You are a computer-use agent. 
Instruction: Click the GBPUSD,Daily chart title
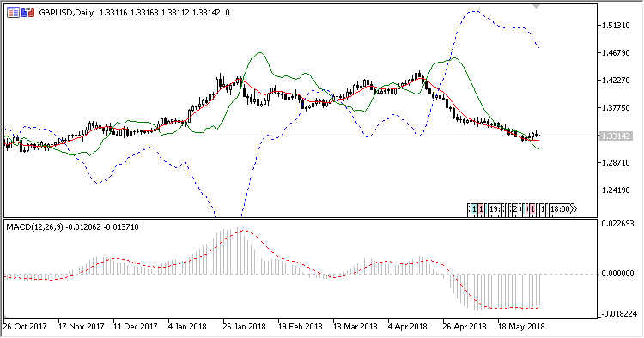click(x=66, y=13)
